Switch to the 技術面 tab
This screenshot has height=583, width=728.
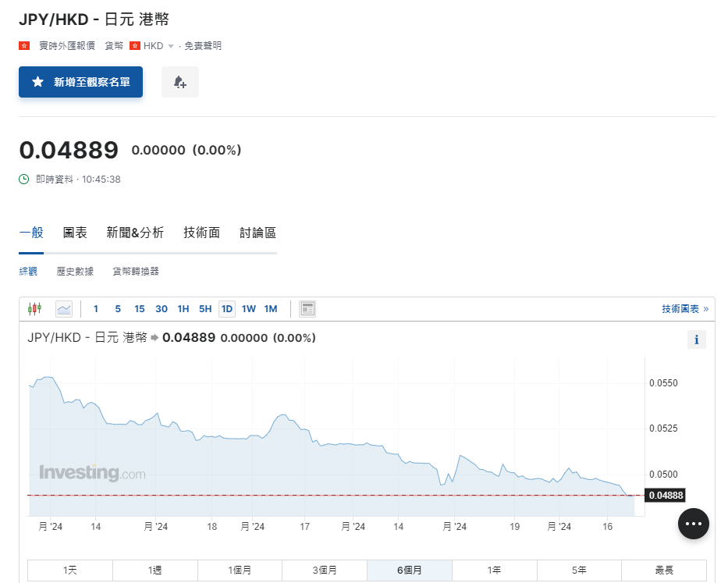(201, 232)
